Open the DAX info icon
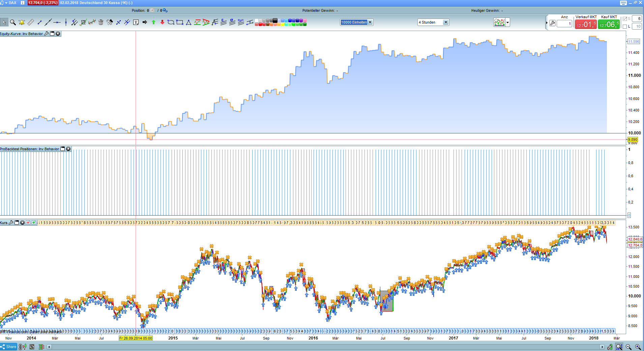The height and width of the screenshot is (351, 644). tap(23, 3)
